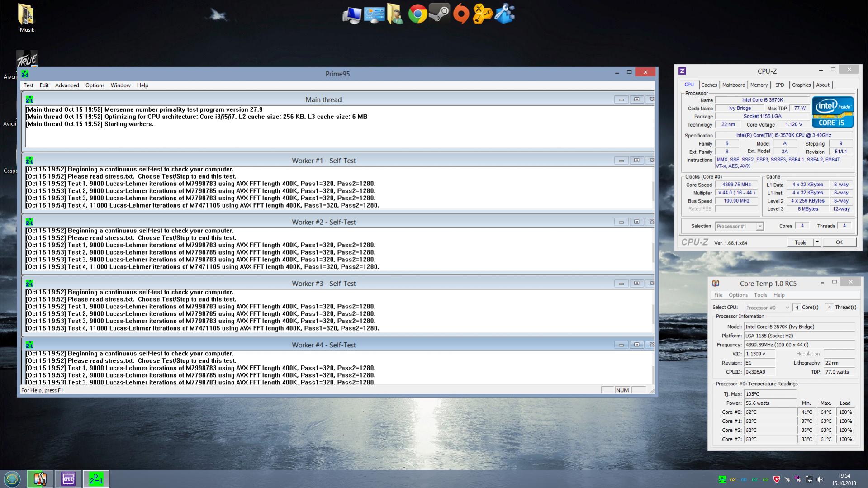The width and height of the screenshot is (868, 488).
Task: Click the Specification field in CPU-Z
Action: 783,135
